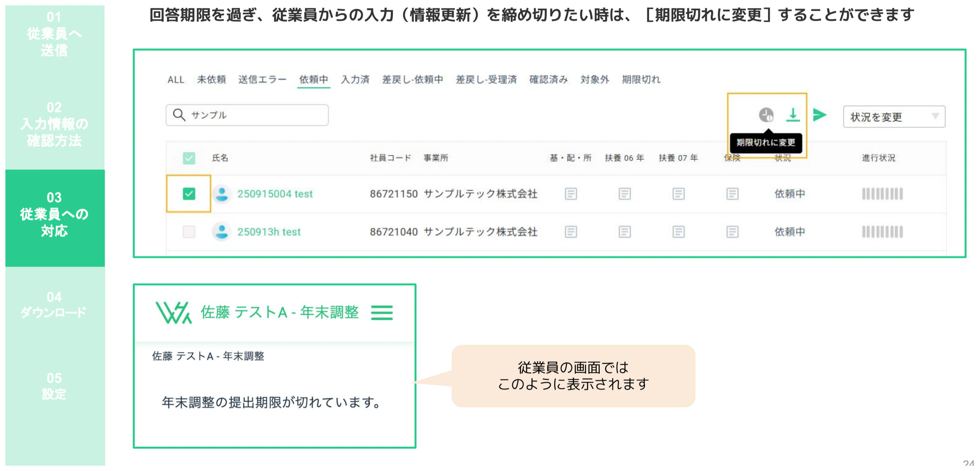Switch to the 差戻し-受理済 tab
Screen dimensions: 980x471
[486, 80]
